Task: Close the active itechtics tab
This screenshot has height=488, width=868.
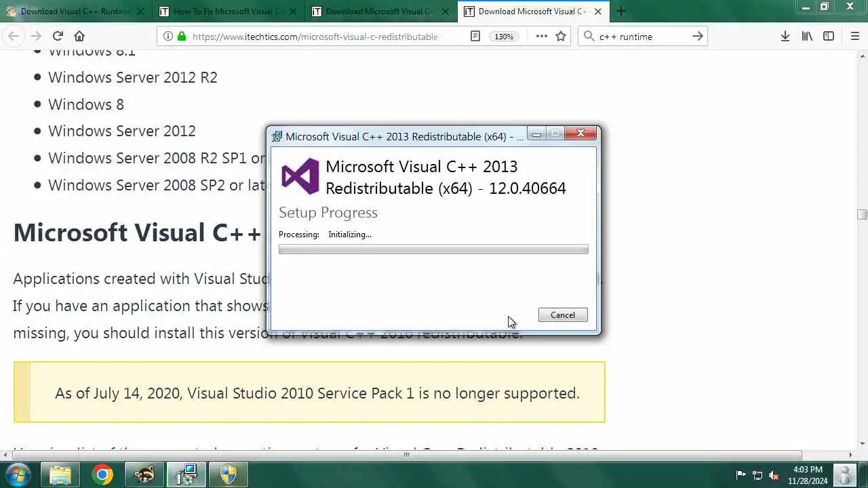Action: tap(598, 12)
